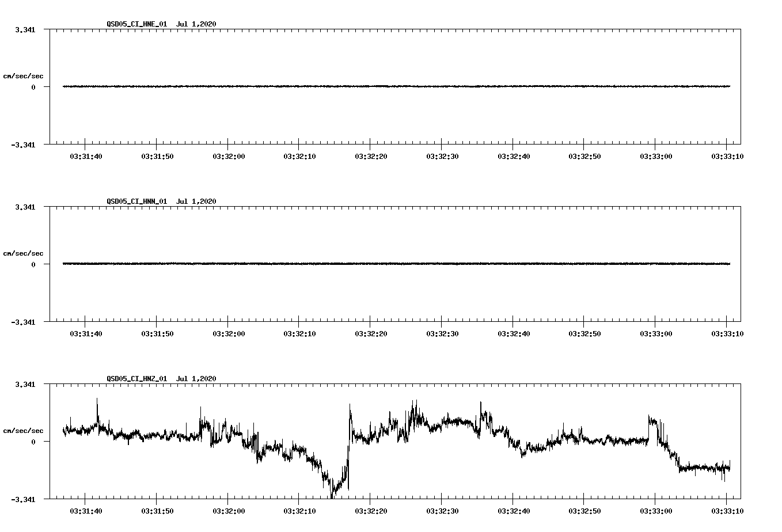Pick 03:31:50 time label under HNZ plot
The height and width of the screenshot is (532, 782).
tap(158, 511)
